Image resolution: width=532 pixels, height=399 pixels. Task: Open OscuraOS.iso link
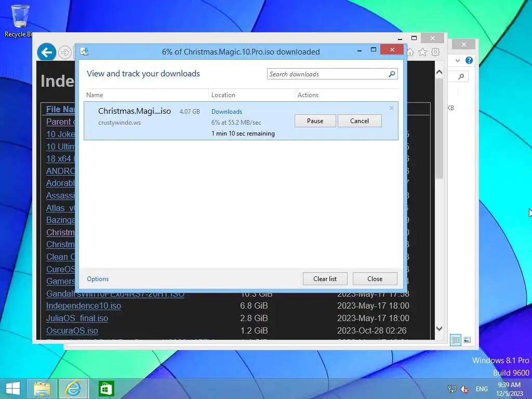(72, 330)
